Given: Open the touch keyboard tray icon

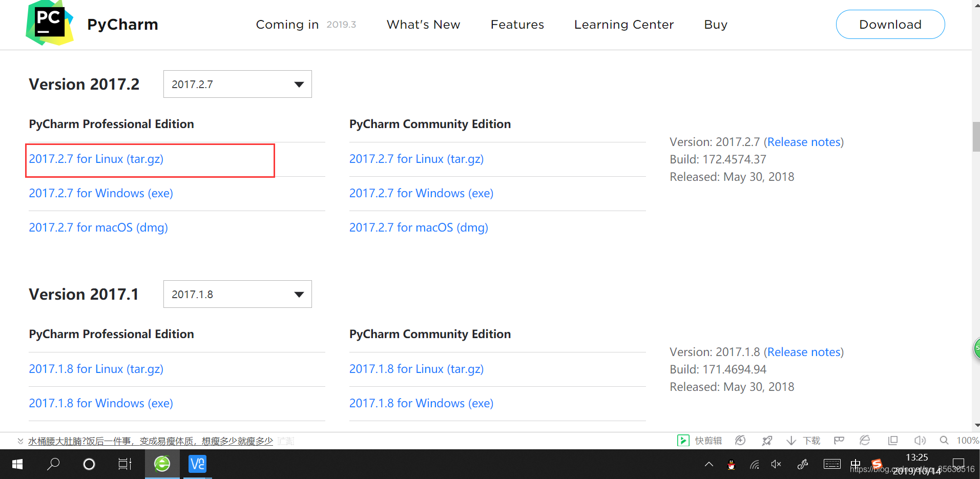Looking at the screenshot, I should 832,464.
